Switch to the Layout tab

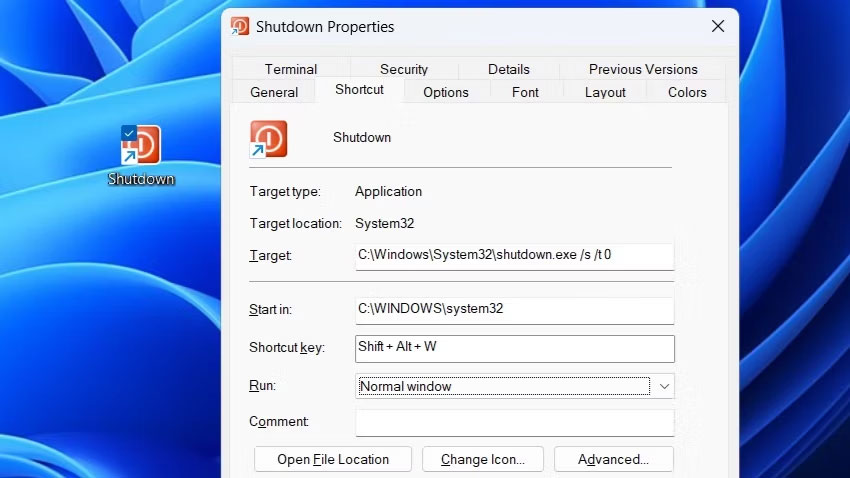pyautogui.click(x=605, y=92)
